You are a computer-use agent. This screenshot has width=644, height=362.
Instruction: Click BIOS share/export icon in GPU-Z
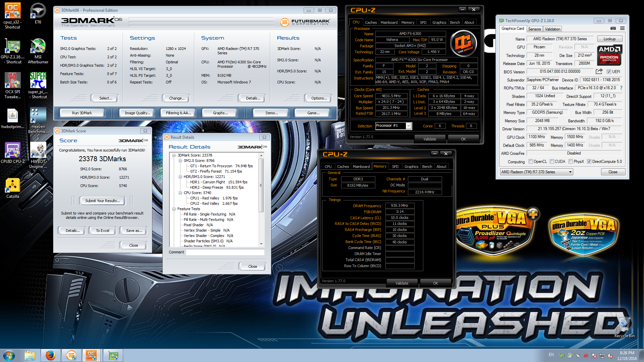tap(599, 71)
